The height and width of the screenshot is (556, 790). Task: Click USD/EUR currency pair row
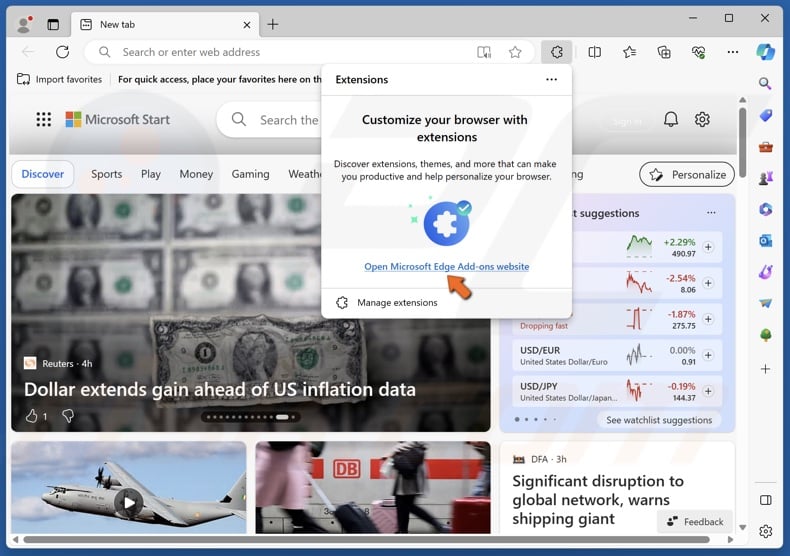(x=617, y=355)
